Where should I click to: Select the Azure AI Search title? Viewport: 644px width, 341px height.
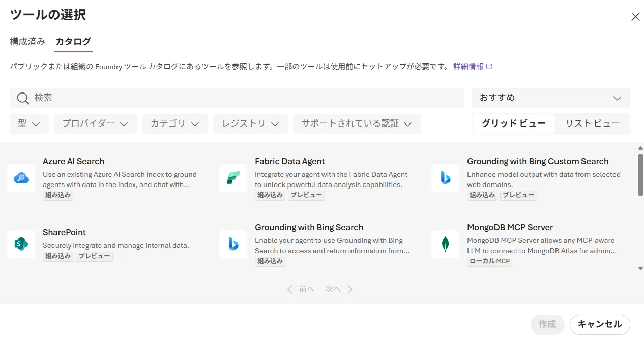tap(73, 161)
